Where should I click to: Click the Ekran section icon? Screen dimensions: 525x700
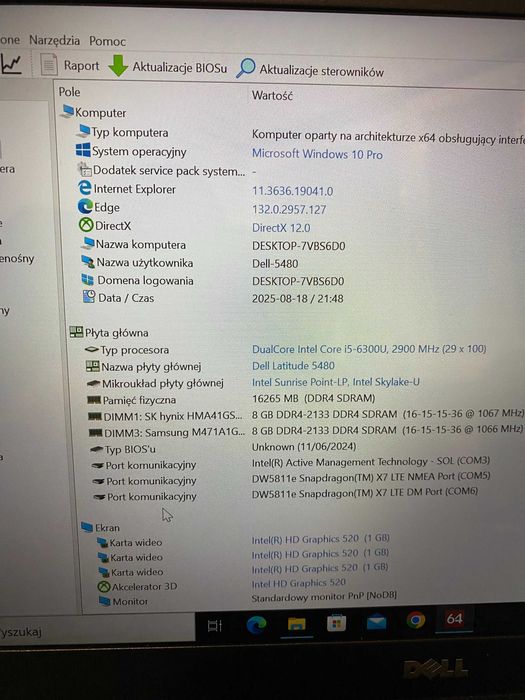(x=87, y=527)
